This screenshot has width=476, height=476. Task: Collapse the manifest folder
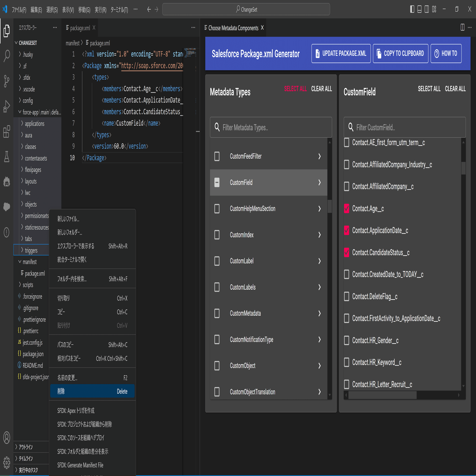click(x=30, y=262)
